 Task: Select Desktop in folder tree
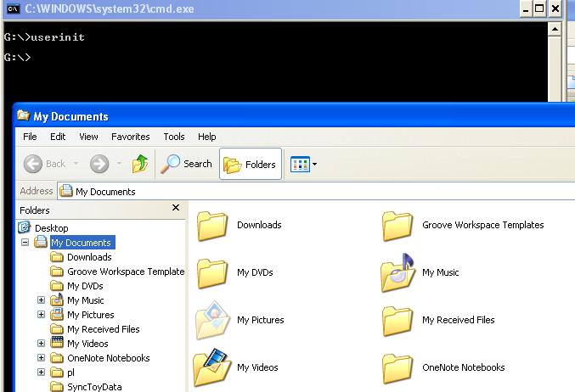(x=51, y=228)
